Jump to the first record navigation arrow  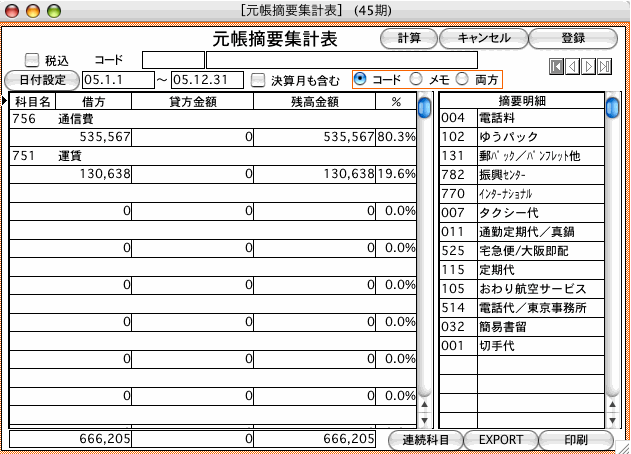pos(557,67)
